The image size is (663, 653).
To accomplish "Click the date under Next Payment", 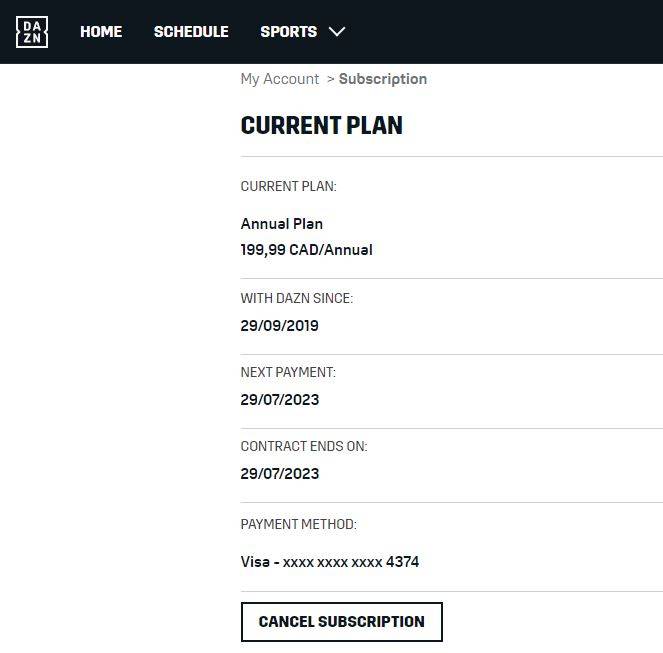I will (x=280, y=399).
